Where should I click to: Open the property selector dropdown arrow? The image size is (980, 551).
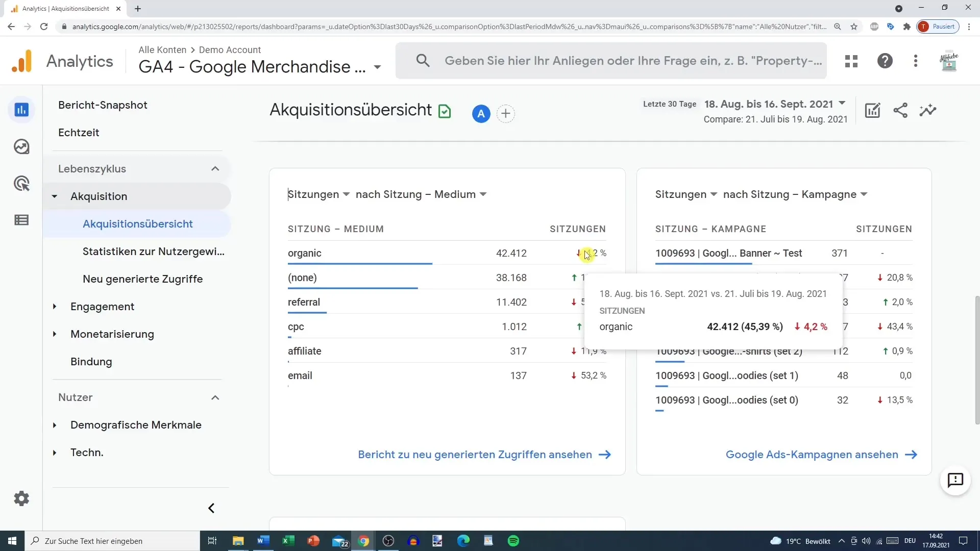(377, 67)
